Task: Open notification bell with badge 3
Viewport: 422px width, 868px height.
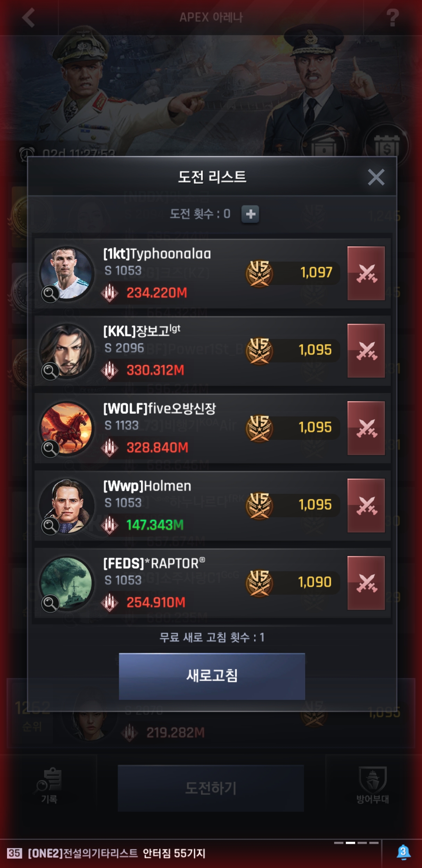Action: point(403,853)
